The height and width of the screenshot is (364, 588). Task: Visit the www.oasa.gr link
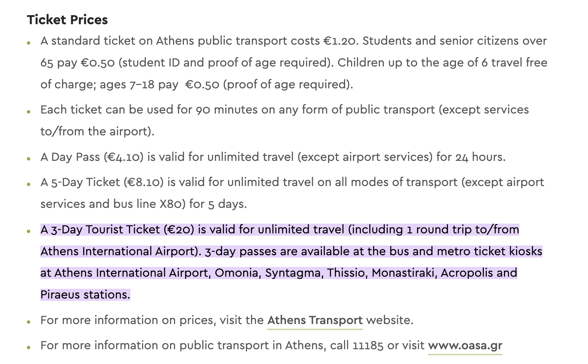(465, 345)
